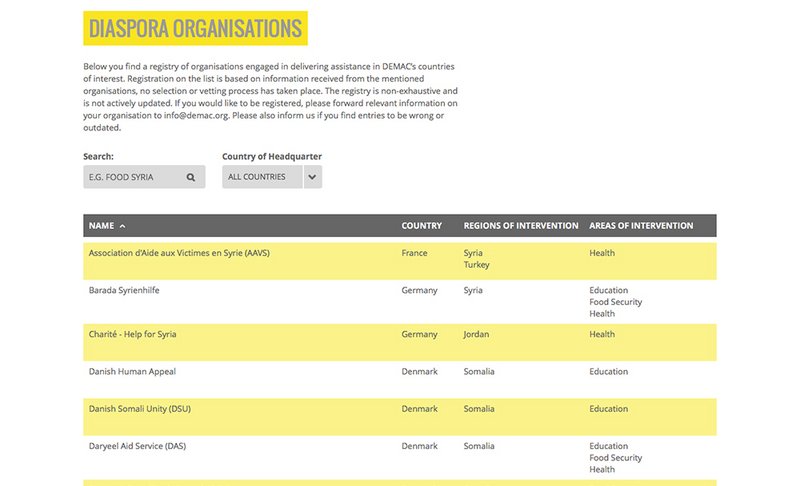The width and height of the screenshot is (800, 486).
Task: Click the info@demac.org email text
Action: 196,115
